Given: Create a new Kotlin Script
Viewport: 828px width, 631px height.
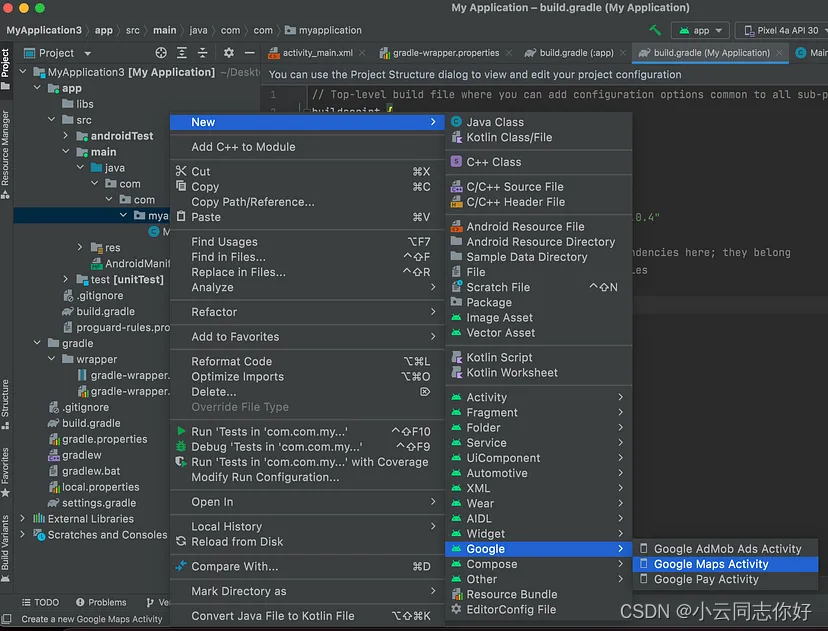Looking at the screenshot, I should (539, 357).
